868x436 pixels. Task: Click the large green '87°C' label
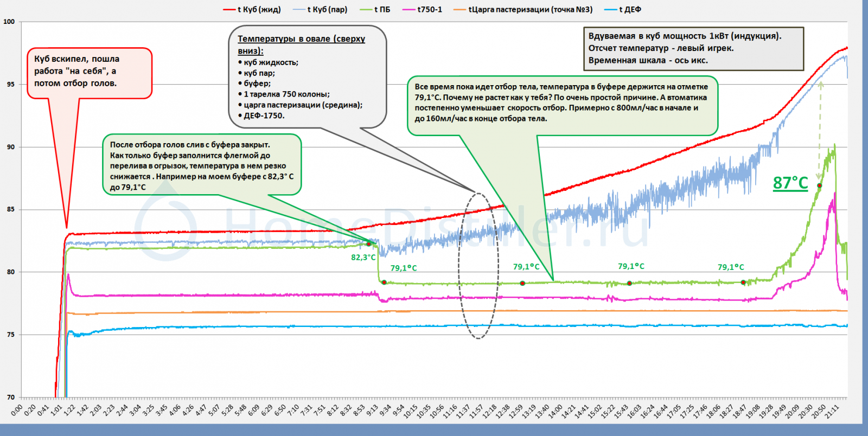790,183
